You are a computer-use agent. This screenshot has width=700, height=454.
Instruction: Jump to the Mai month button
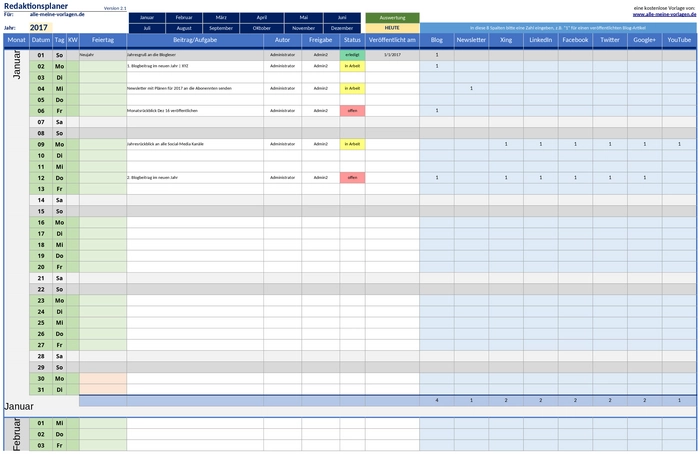click(304, 17)
